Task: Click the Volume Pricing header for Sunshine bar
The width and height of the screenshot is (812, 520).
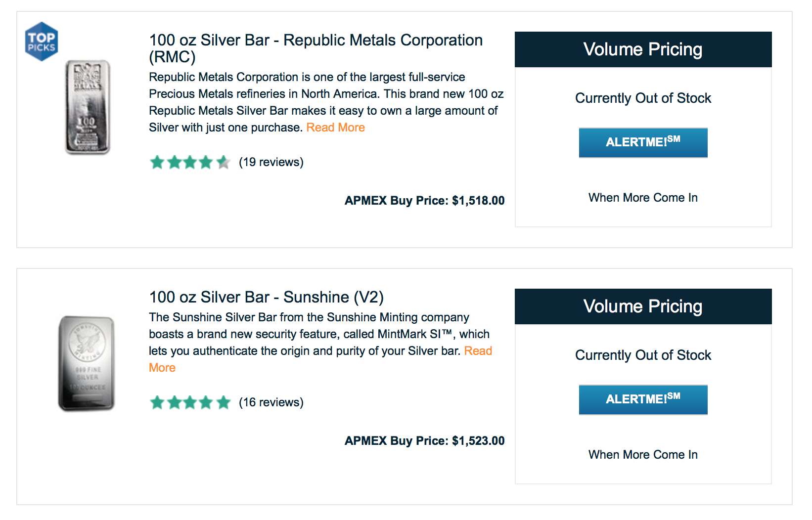Action: (642, 306)
